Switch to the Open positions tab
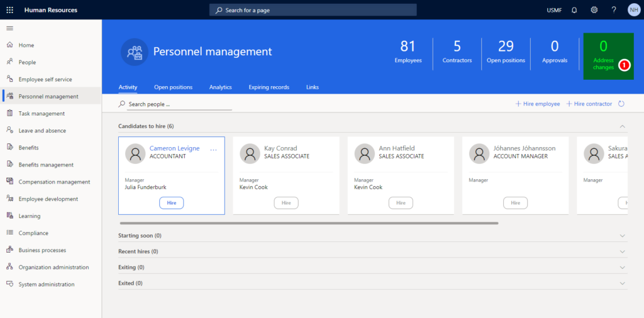644x318 pixels. [174, 87]
